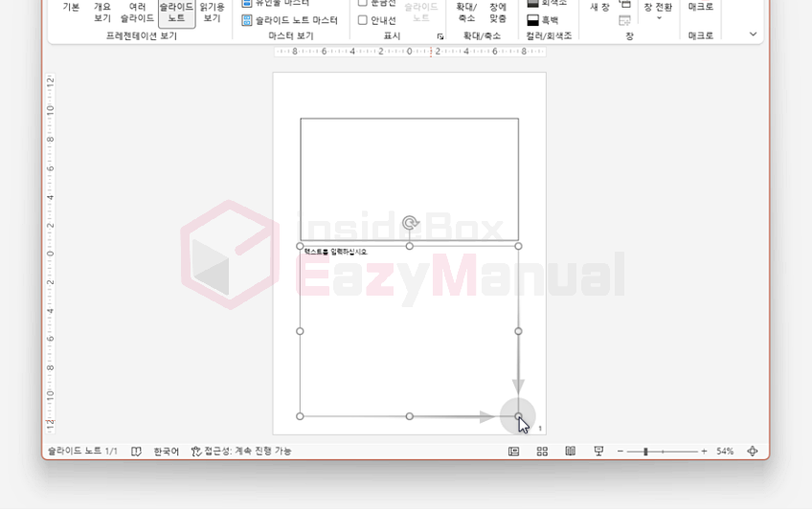Click the '텍스트를 입력하십시오' notes text
Image resolution: width=812 pixels, height=509 pixels.
pyautogui.click(x=335, y=252)
